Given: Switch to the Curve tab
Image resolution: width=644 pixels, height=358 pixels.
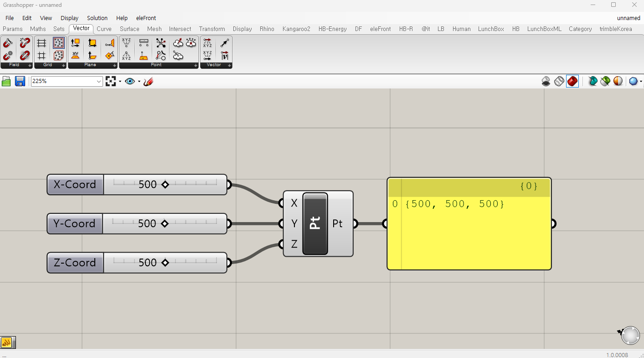Looking at the screenshot, I should pos(104,29).
